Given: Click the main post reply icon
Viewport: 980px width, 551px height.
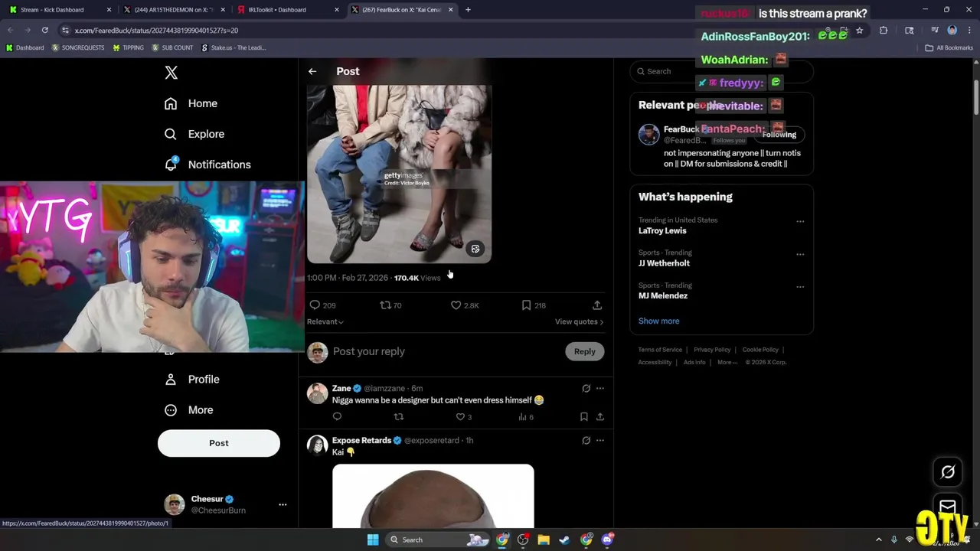Looking at the screenshot, I should (315, 305).
